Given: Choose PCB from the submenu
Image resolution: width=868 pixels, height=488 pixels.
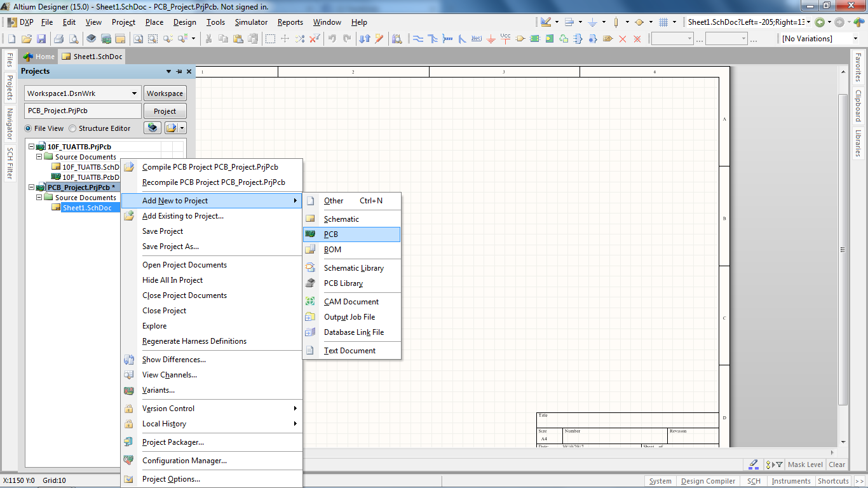Looking at the screenshot, I should [x=352, y=234].
